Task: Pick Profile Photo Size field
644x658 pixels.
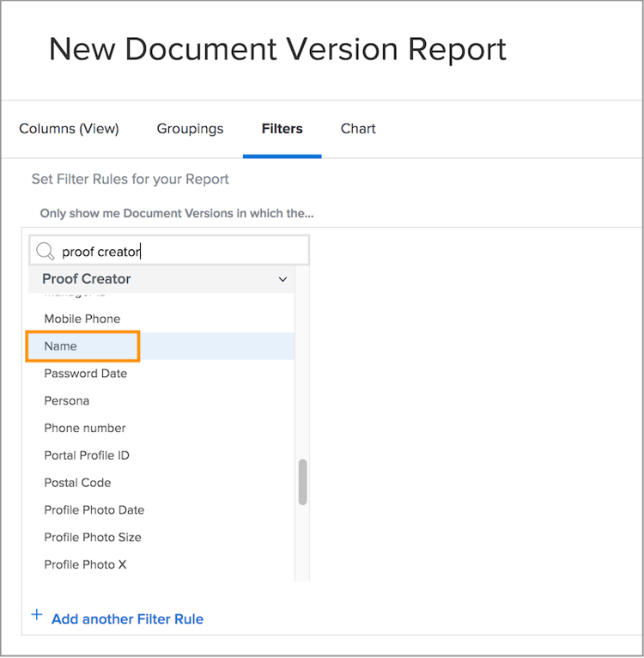Action: click(161, 537)
